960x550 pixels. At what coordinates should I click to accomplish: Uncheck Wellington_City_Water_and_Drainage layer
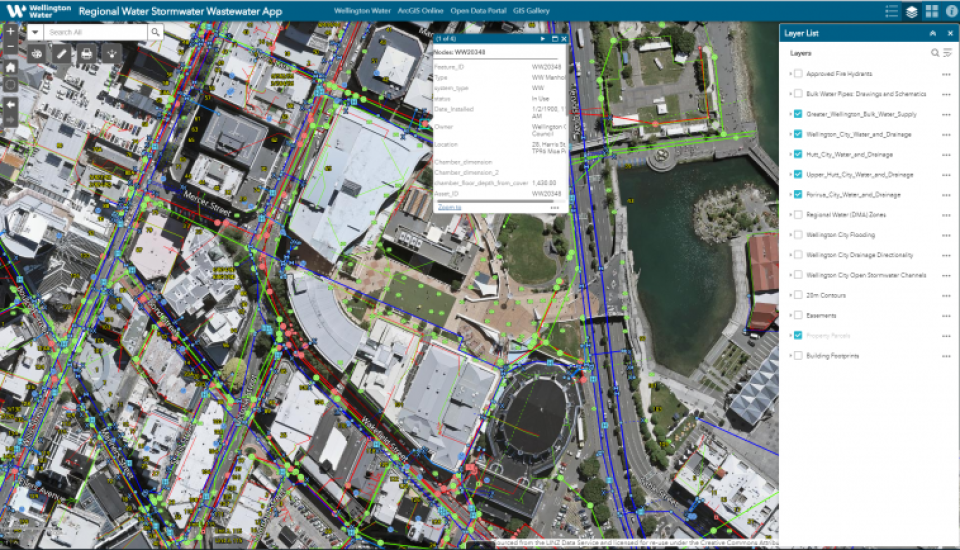(798, 134)
